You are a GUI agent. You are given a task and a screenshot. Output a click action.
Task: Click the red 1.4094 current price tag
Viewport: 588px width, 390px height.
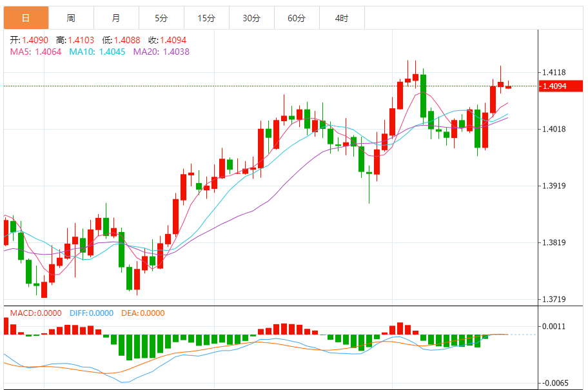554,86
